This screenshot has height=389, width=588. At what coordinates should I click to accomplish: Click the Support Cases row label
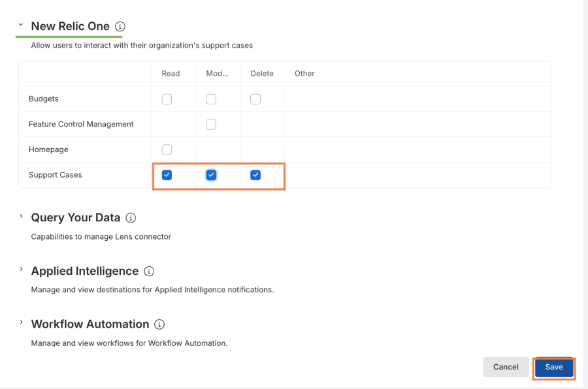tap(55, 175)
